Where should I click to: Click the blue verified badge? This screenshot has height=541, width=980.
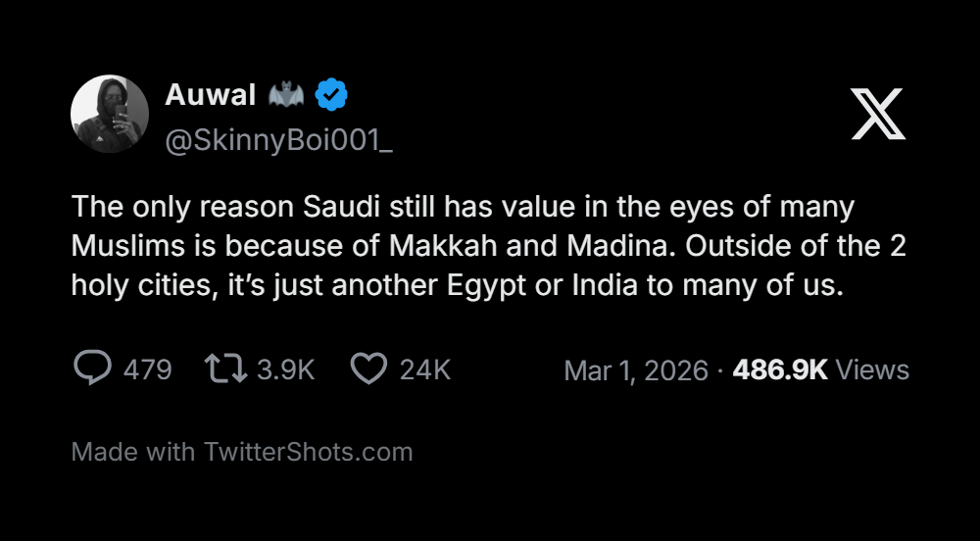click(x=332, y=95)
